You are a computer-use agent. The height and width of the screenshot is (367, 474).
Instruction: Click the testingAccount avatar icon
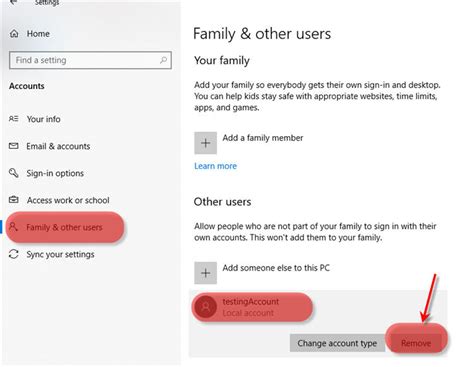(206, 306)
